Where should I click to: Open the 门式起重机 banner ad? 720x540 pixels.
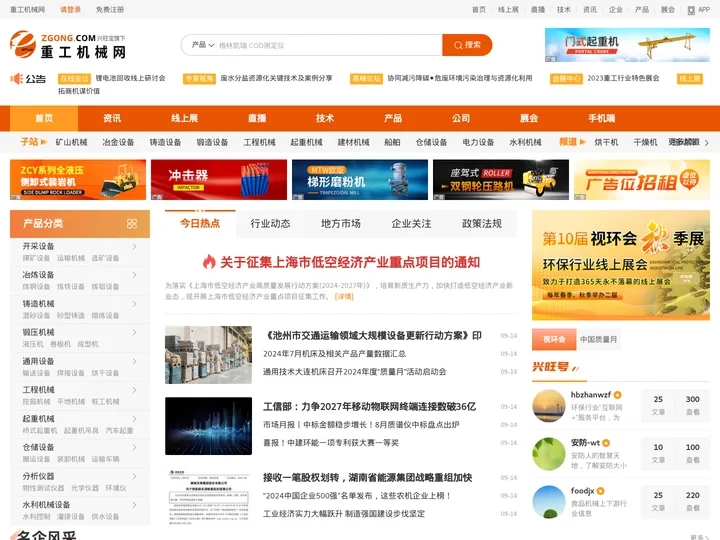tap(627, 45)
